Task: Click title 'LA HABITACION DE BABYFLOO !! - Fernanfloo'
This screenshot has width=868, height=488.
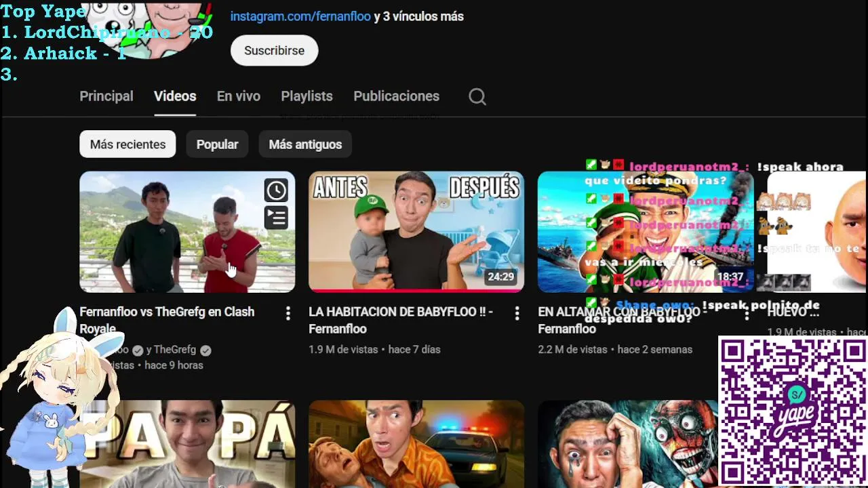Action: (x=401, y=320)
